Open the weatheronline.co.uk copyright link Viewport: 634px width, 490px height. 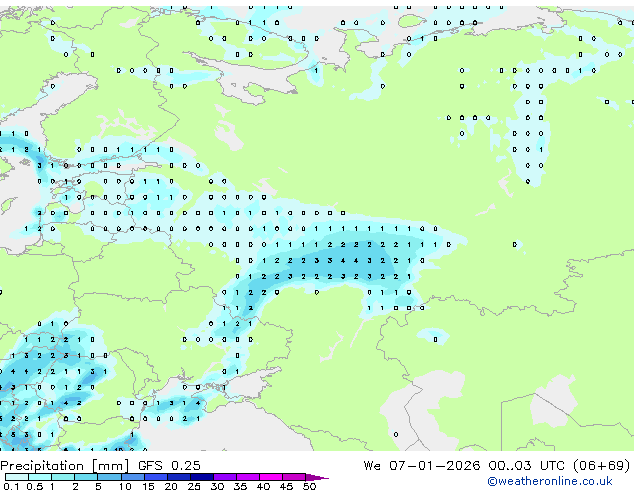[550, 481]
